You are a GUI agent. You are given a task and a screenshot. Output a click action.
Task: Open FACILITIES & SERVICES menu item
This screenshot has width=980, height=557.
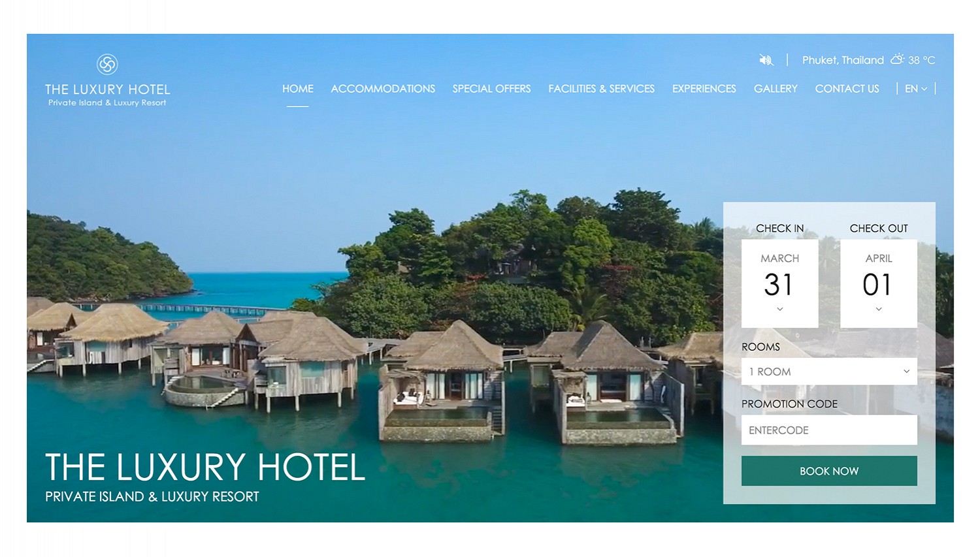click(x=602, y=89)
